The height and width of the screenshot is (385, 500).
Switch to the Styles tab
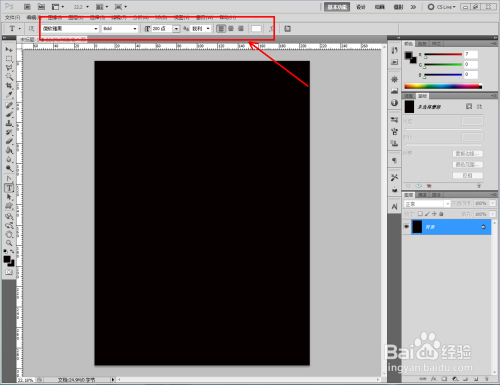(x=436, y=44)
